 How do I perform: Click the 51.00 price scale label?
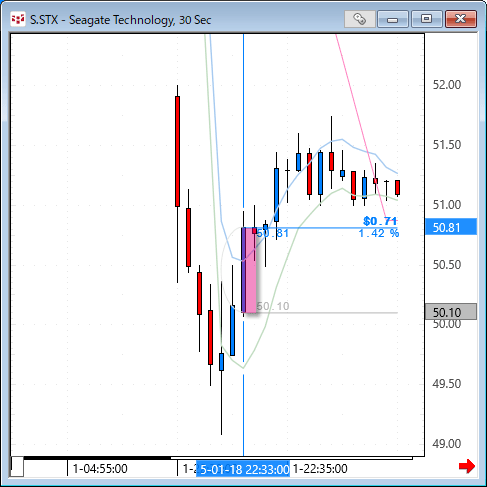pos(447,205)
